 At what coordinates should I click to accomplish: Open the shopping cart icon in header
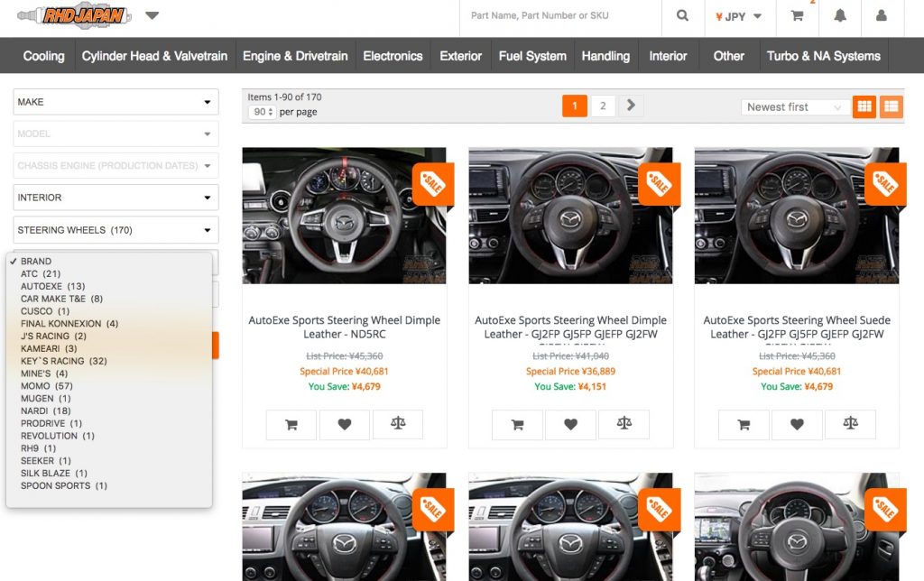pos(797,16)
